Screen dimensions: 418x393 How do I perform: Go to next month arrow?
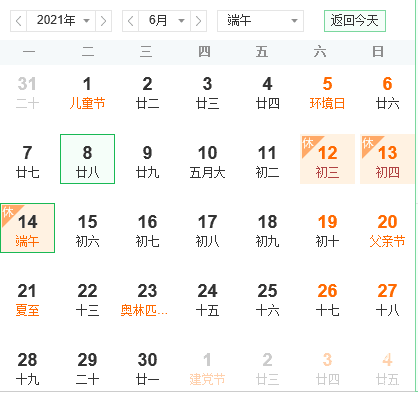(x=198, y=21)
